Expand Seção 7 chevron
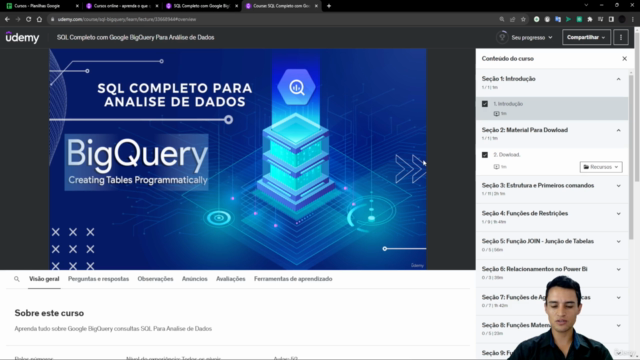This screenshot has height=360, width=640. (x=618, y=298)
